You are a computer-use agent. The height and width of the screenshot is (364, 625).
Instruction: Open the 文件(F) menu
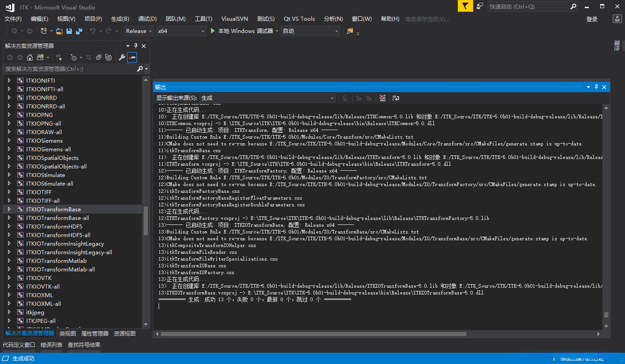click(13, 19)
